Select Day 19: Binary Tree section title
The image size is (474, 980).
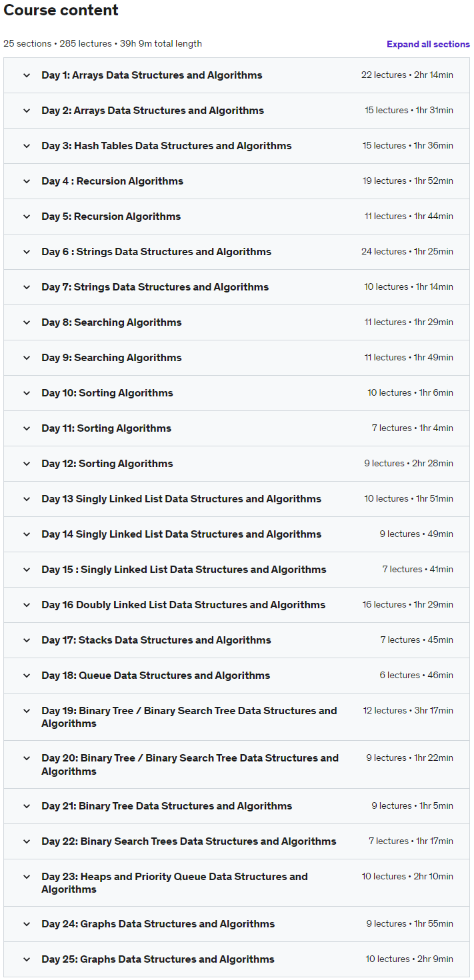pos(189,717)
